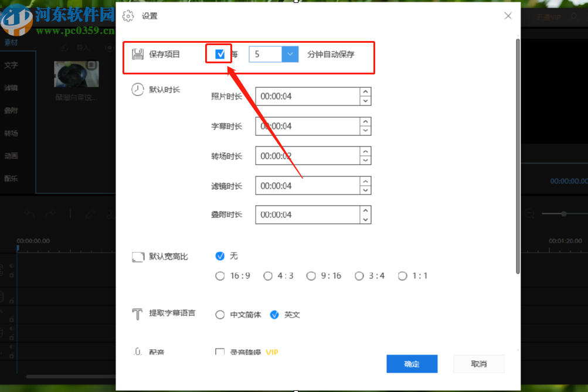Viewport: 588px width, 392px height.
Task: Decrease filter duration with the down arrow
Action: (365, 190)
